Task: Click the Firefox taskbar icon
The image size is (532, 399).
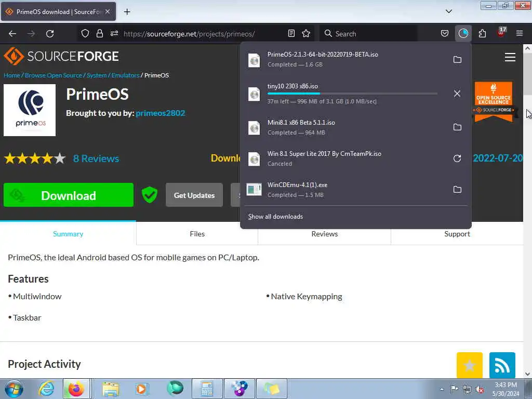Action: coord(76,389)
